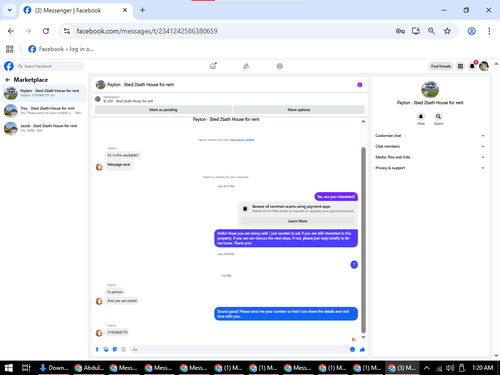Attach a photo using the image icon
This screenshot has height=375, width=500.
pos(106,349)
